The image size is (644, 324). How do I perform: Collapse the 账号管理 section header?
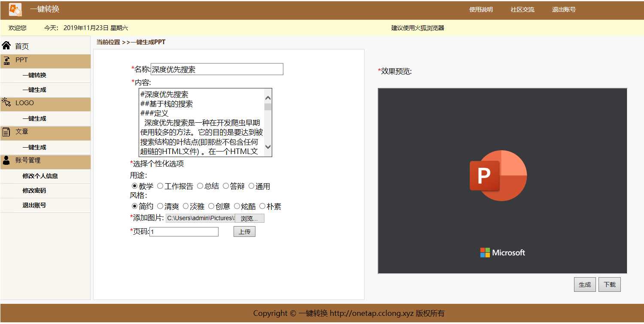(46, 162)
